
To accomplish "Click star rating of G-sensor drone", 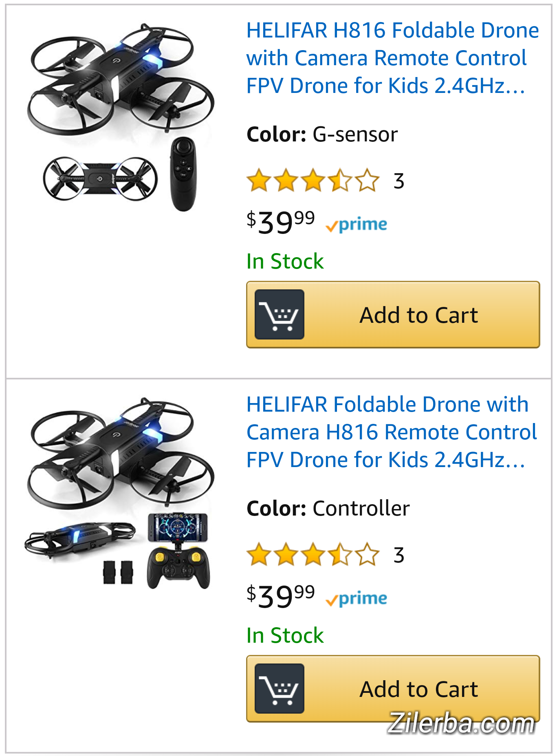I will pos(313,181).
